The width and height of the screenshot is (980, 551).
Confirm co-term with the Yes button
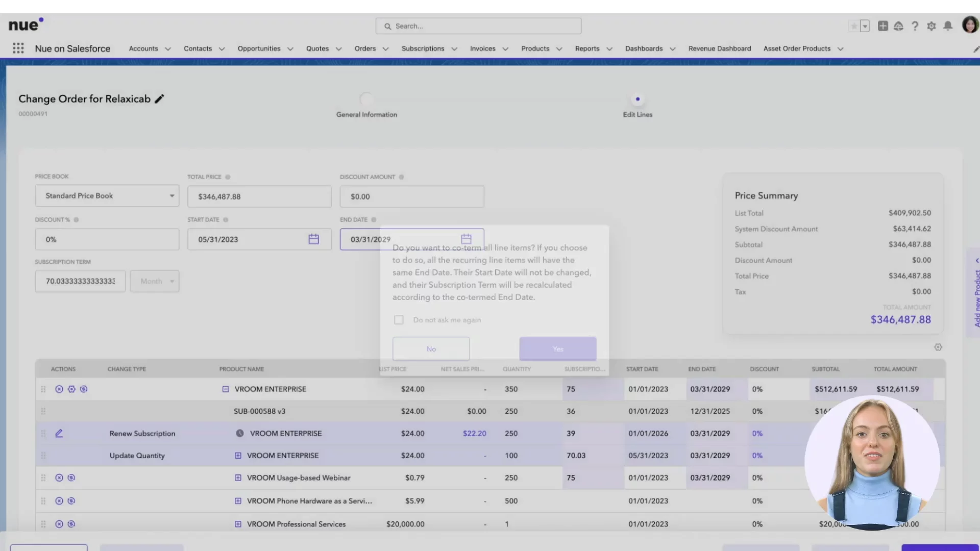point(557,349)
